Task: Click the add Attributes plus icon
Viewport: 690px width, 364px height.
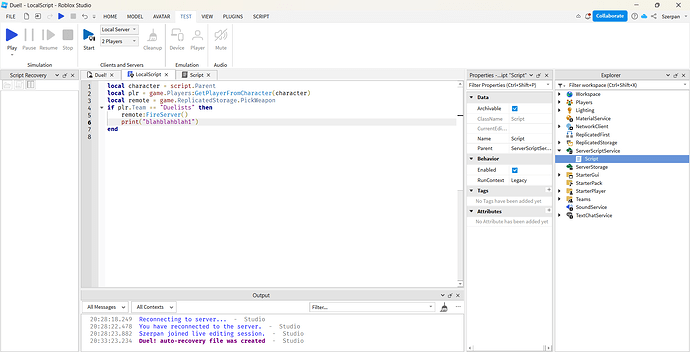Action: 548,211
